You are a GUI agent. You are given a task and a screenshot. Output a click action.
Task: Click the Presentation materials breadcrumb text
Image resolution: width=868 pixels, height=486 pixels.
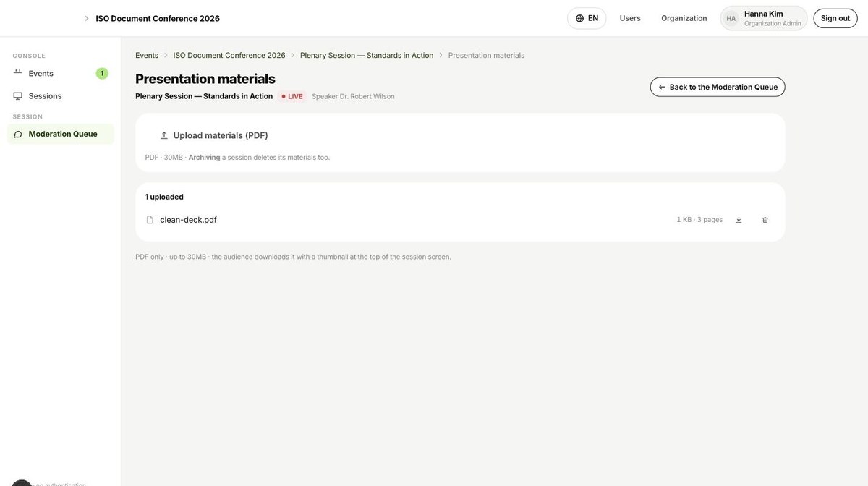click(x=486, y=55)
